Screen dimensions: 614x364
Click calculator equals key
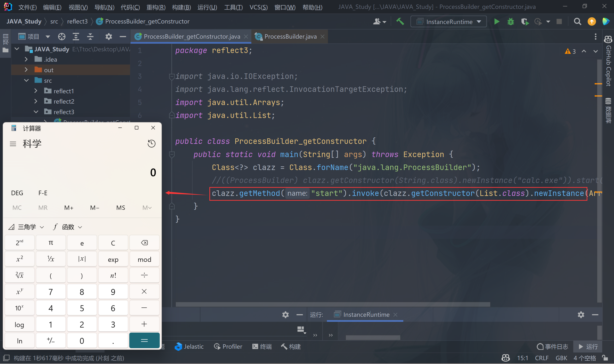(x=144, y=341)
